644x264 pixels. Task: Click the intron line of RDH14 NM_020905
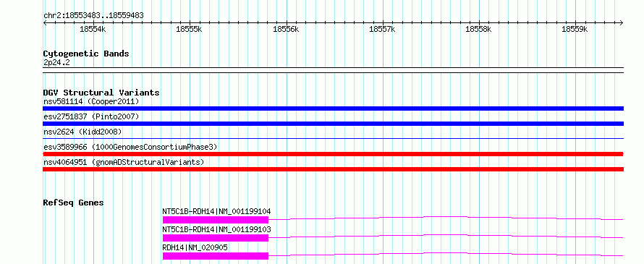coord(446,254)
